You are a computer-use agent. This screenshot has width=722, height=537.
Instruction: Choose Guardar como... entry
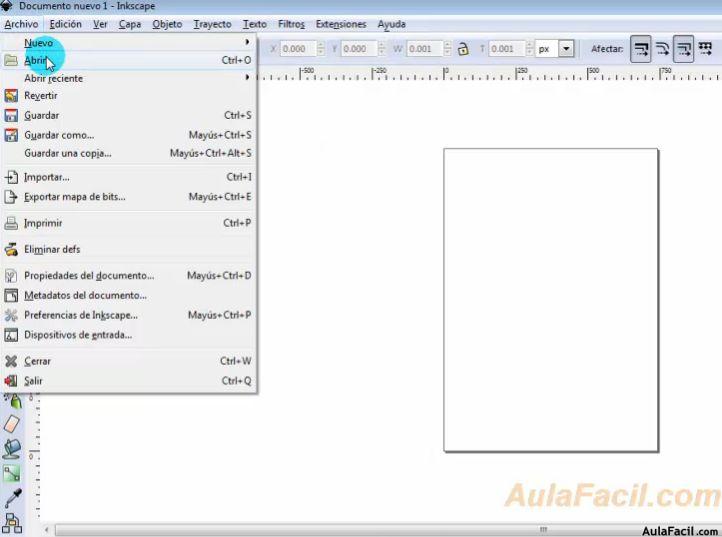(128, 135)
